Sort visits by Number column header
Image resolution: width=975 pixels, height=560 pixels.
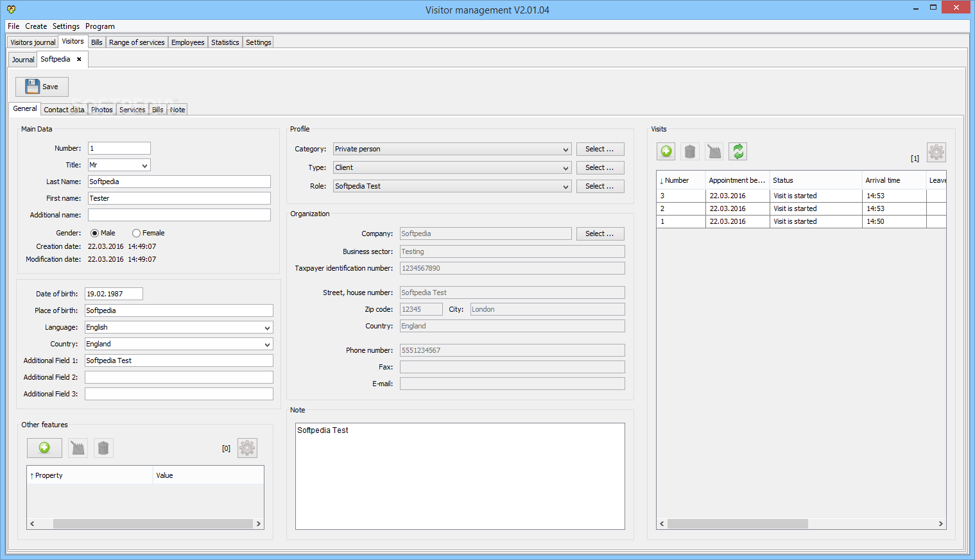[680, 180]
